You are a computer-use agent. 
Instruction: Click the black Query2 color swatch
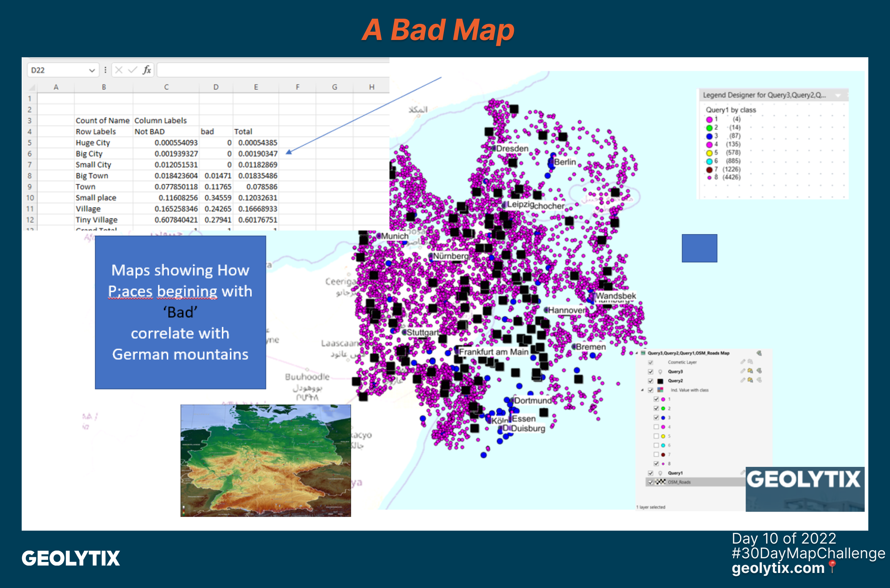[x=660, y=381]
